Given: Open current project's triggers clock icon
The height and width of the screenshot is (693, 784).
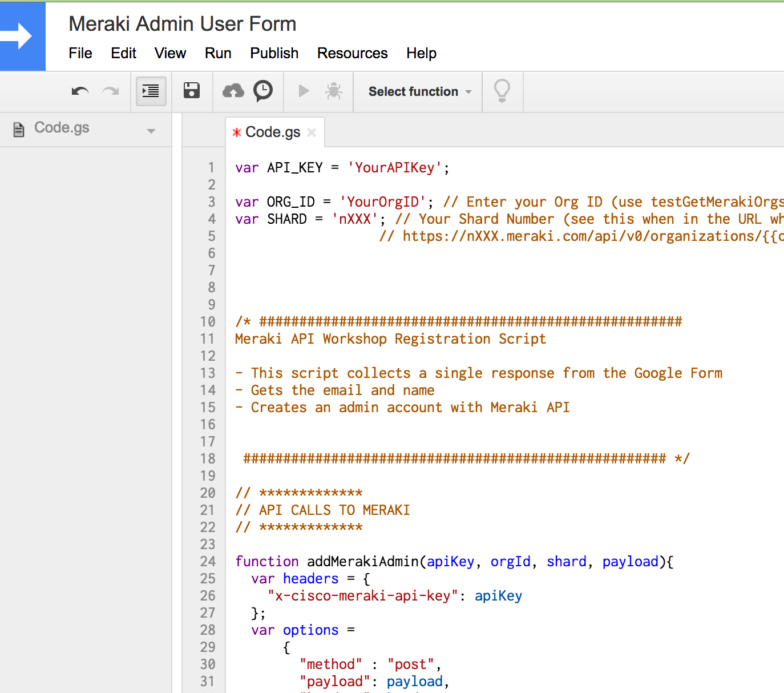Looking at the screenshot, I should click(x=263, y=91).
